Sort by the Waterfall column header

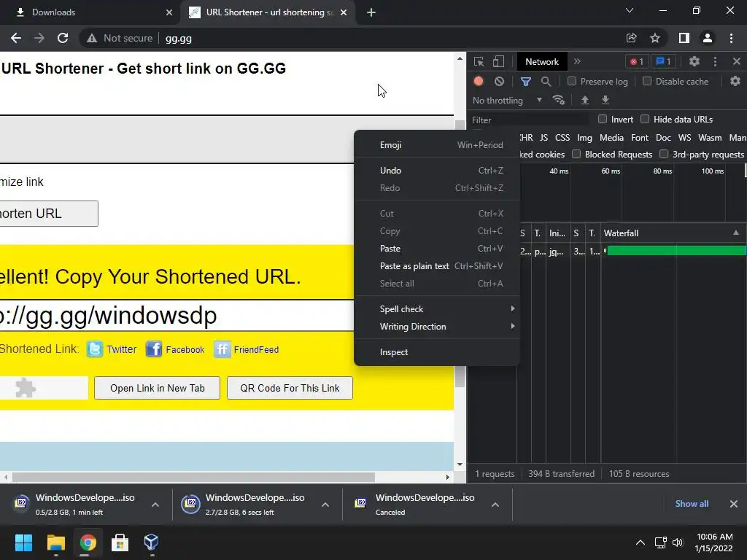point(673,233)
